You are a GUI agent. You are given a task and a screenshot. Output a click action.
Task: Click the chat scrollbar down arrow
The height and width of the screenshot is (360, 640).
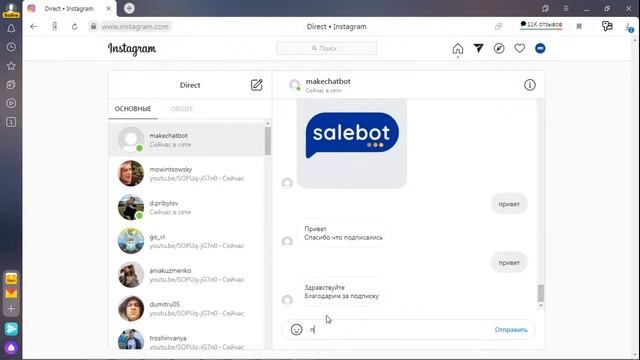[x=540, y=305]
